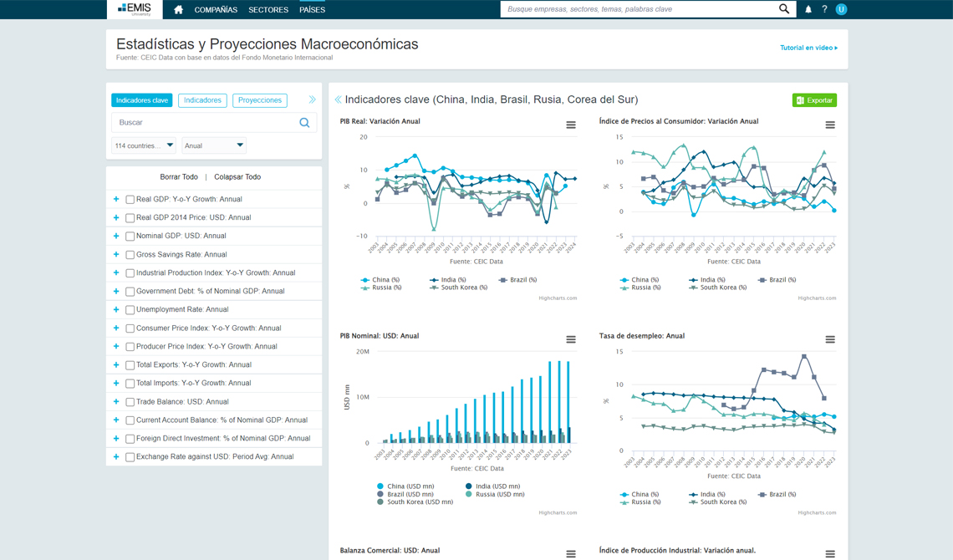Check Gross Savings Rate checkbox
Screen dimensions: 953x560
(130, 254)
